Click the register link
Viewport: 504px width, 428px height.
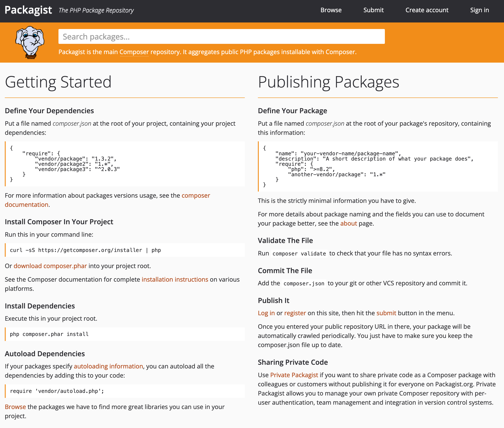[295, 313]
